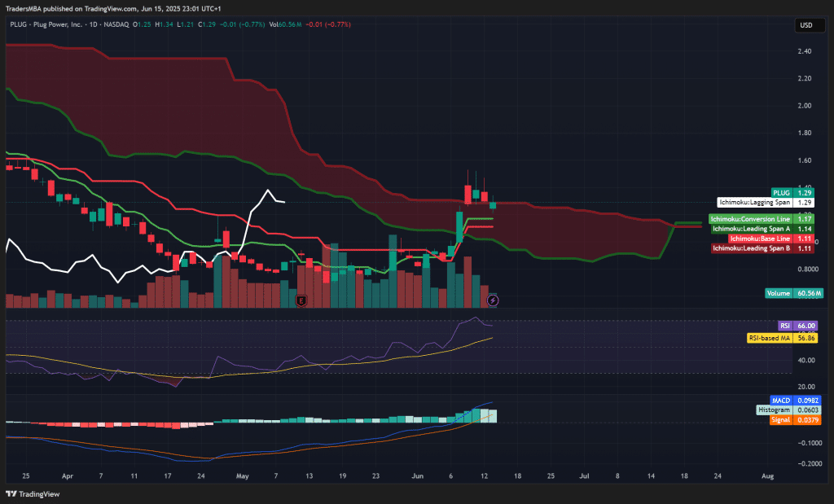Select the orange Signal value label
The height and width of the screenshot is (504, 834).
(x=794, y=420)
